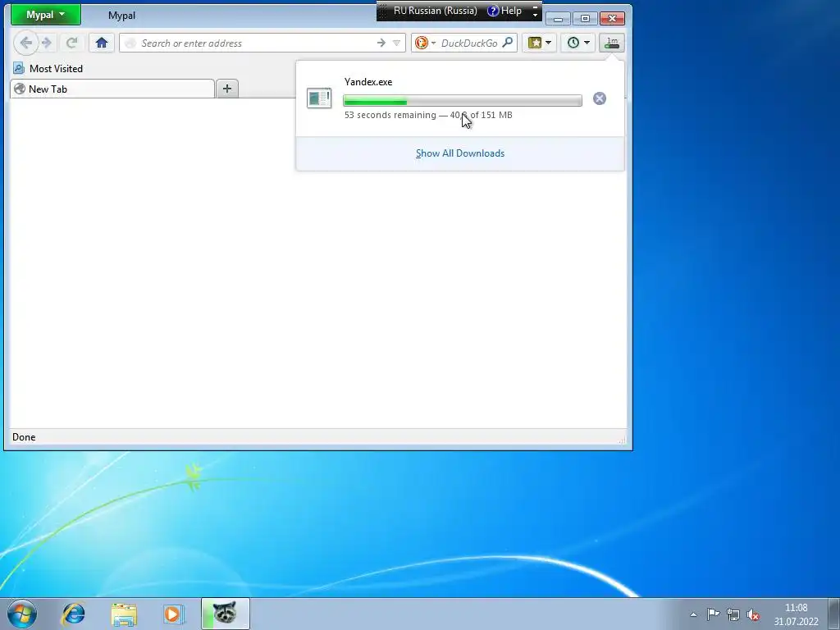840x630 pixels.
Task: Open the DuckDuckGo search engine selector
Action: [x=425, y=43]
